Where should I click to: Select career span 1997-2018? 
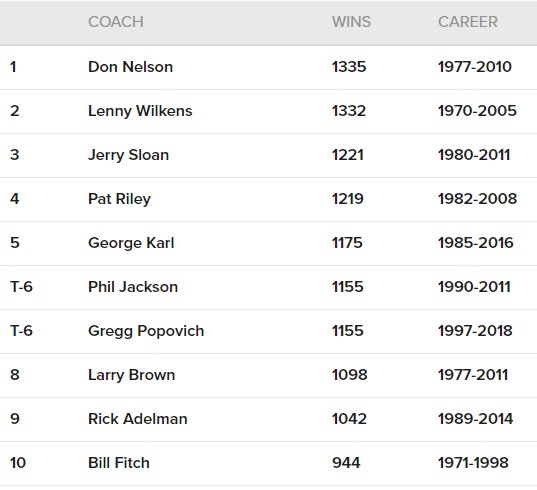475,331
